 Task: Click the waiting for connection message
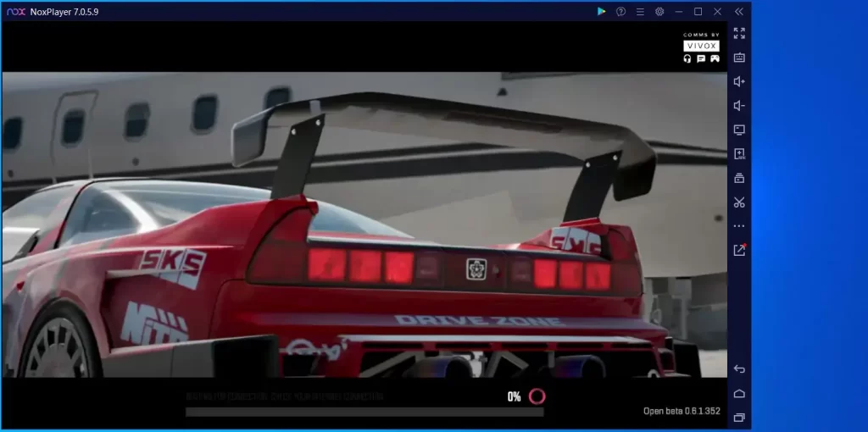coord(285,396)
